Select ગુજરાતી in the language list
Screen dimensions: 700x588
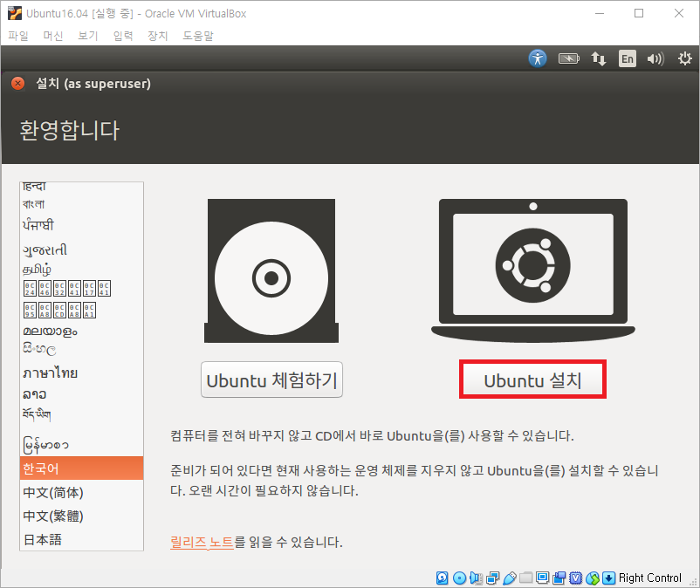tap(81, 250)
